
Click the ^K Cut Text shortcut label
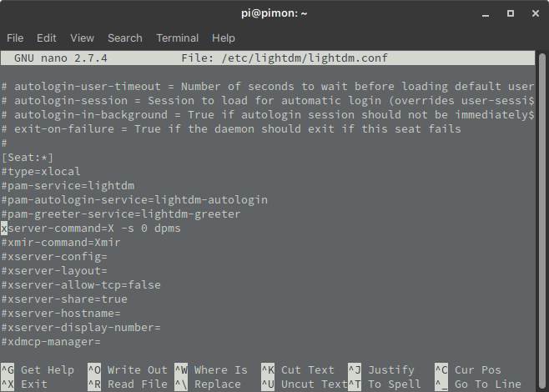point(298,370)
